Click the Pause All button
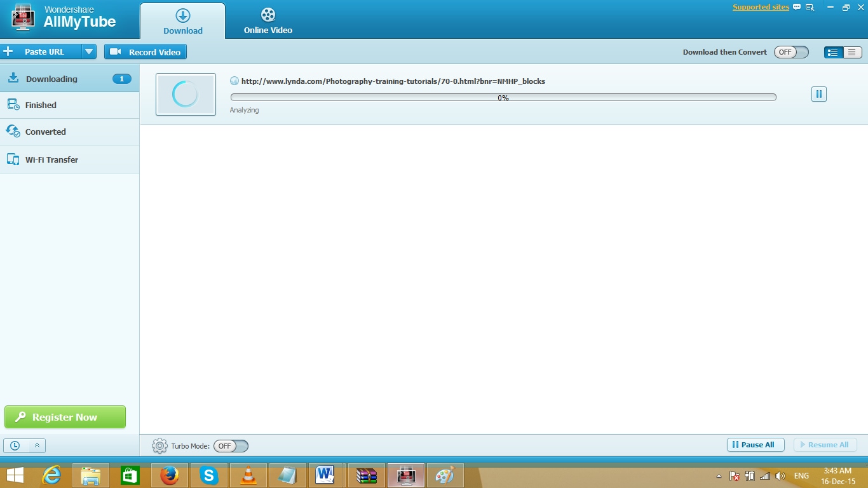 click(756, 445)
